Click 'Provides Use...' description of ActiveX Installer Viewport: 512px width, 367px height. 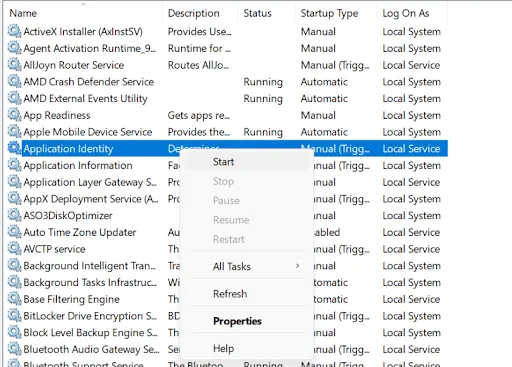(199, 32)
